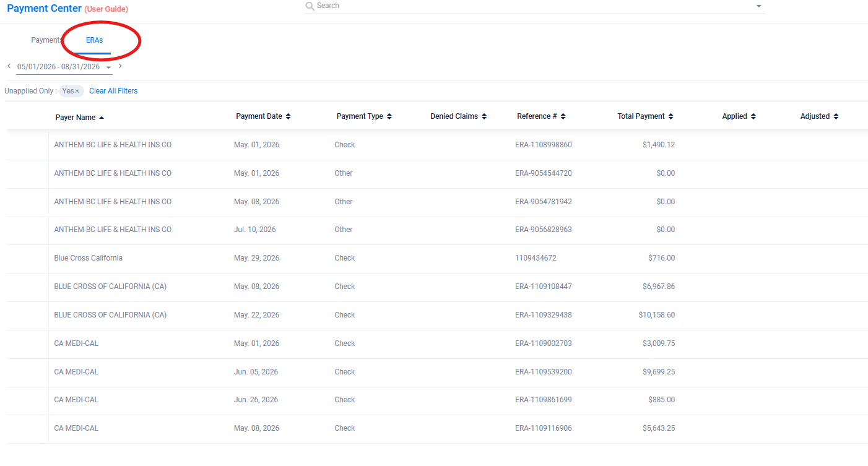Sort by Payment Date arrows icon
The width and height of the screenshot is (868, 466).
pyautogui.click(x=288, y=116)
